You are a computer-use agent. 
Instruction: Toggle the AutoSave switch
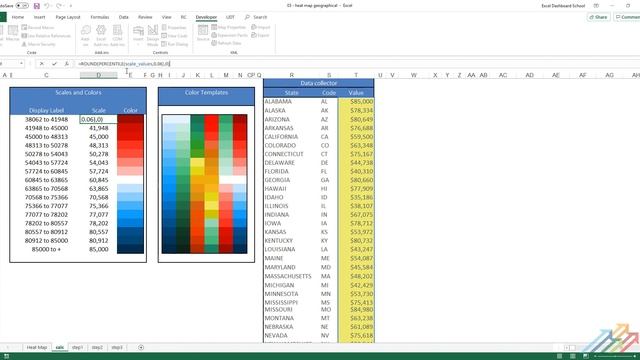(22, 6)
